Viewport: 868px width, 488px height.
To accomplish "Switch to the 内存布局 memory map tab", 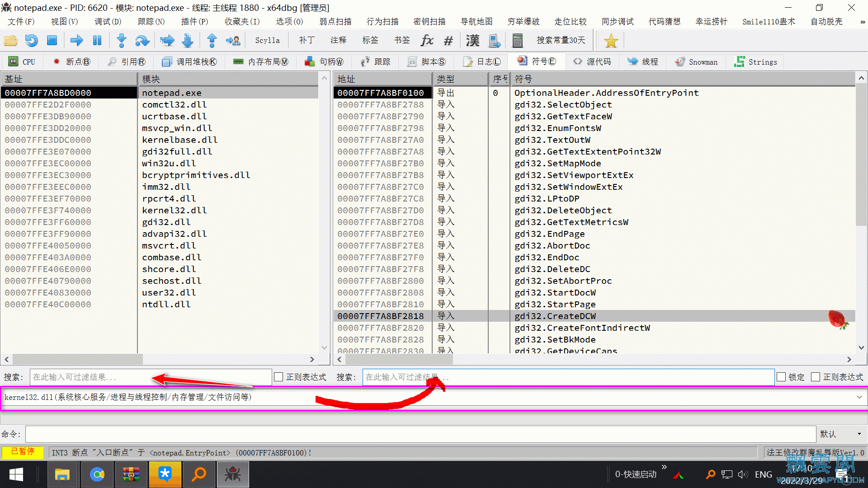I will [261, 62].
